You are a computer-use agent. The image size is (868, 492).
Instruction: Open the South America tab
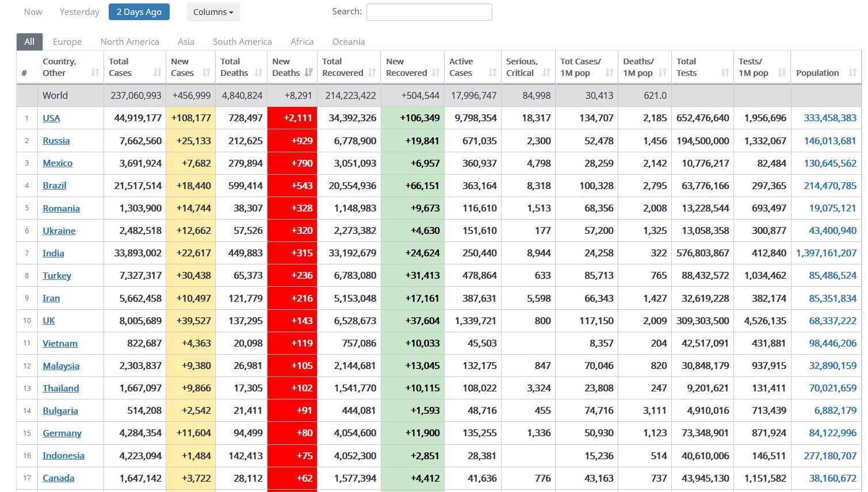point(242,42)
